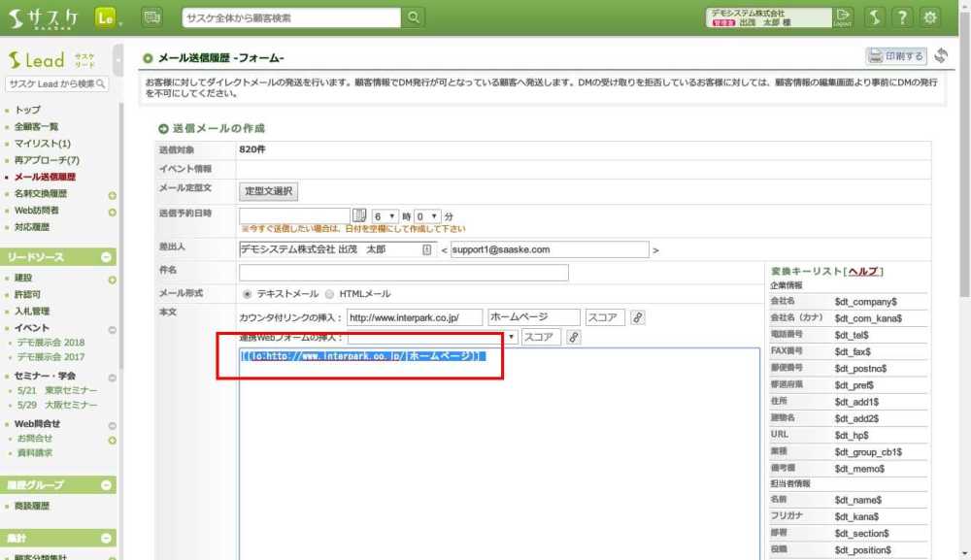
Task: Focus the 送信予約日時 date input field
Action: tap(295, 215)
